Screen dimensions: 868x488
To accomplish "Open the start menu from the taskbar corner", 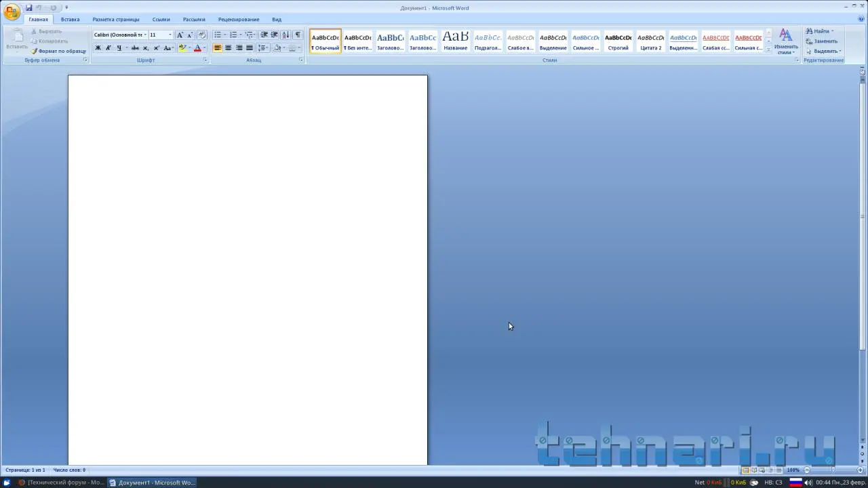I will coord(7,483).
